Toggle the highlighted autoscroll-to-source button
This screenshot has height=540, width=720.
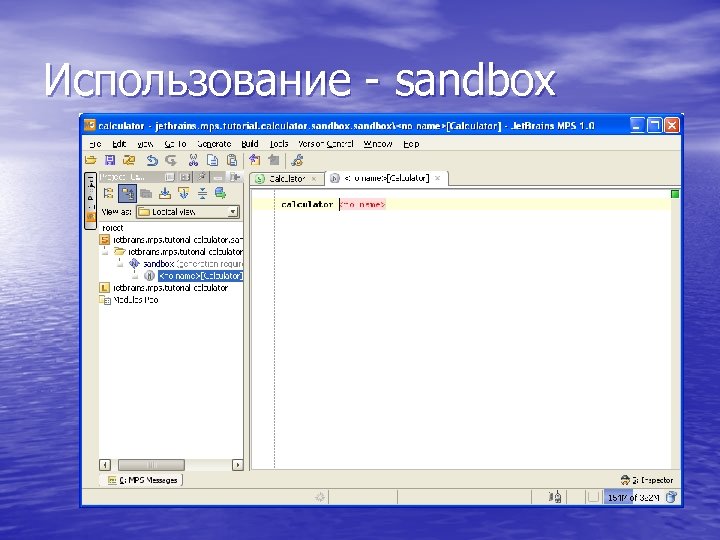(x=128, y=193)
